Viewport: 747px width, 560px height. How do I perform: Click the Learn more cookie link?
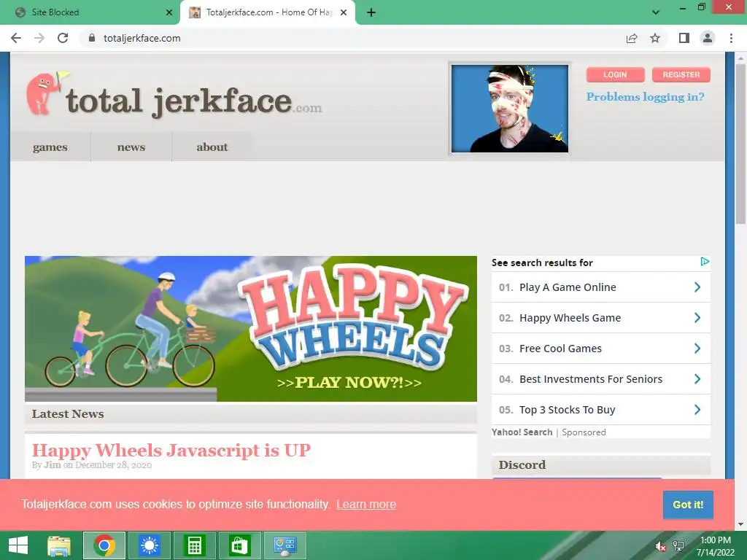click(366, 505)
